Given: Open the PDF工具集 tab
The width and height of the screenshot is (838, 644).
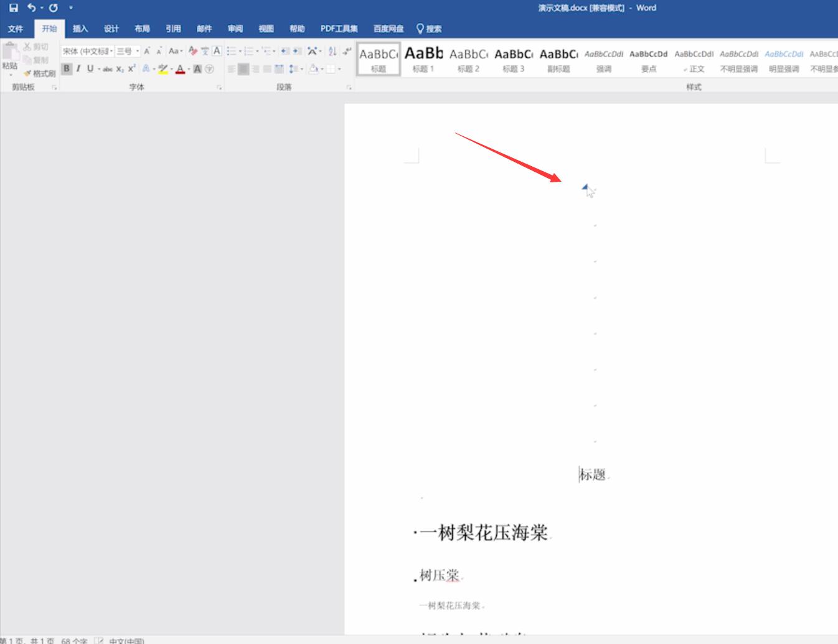Looking at the screenshot, I should click(x=339, y=29).
